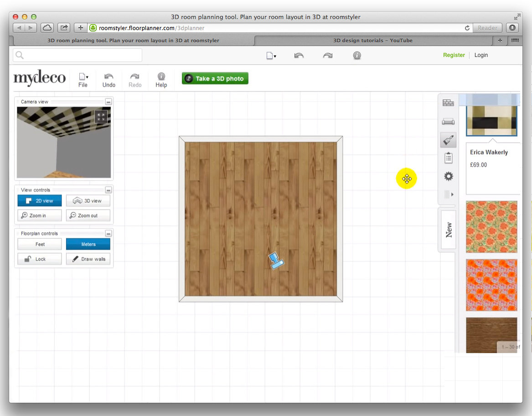Select the camera marker on floorplan
This screenshot has height=416, width=532.
(275, 261)
